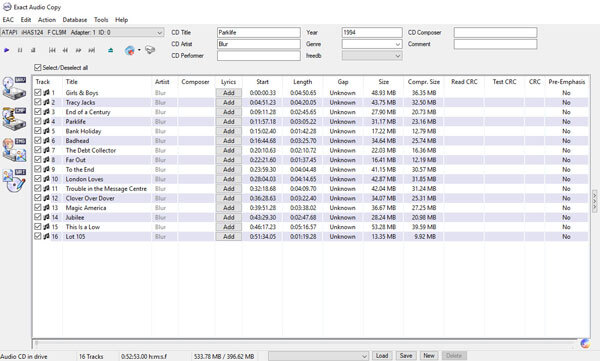Uncheck the Clover Over Dover checkbox
The height and width of the screenshot is (361, 600).
click(38, 198)
